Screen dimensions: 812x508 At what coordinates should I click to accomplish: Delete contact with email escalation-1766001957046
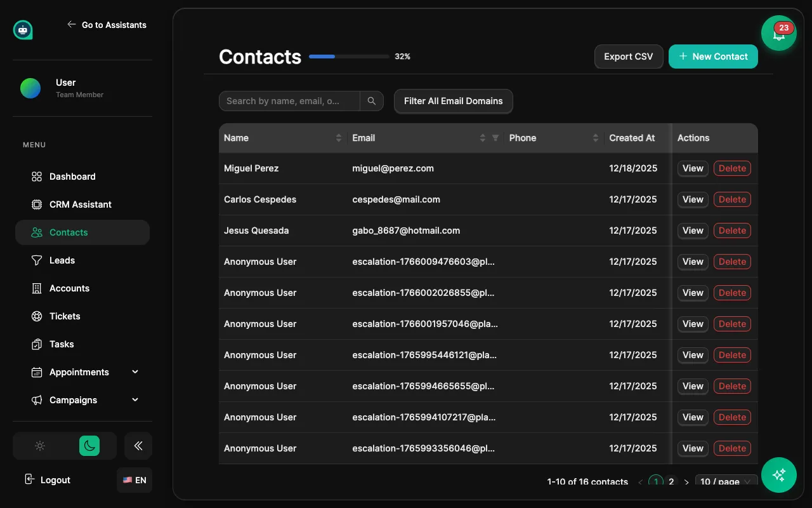pyautogui.click(x=732, y=324)
